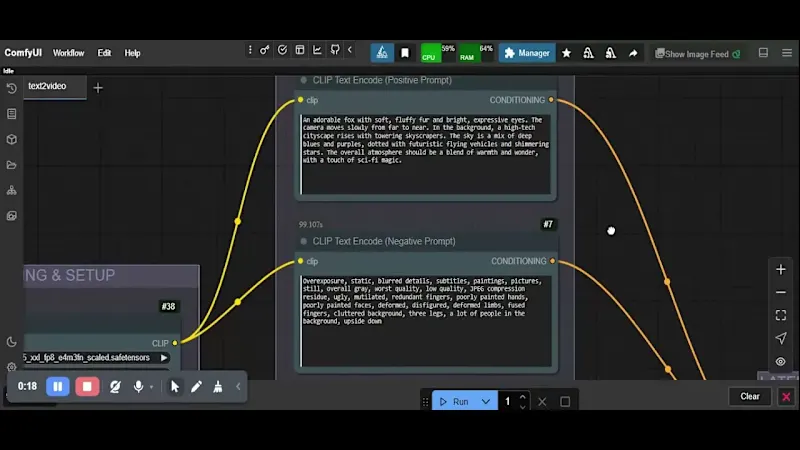The width and height of the screenshot is (800, 450).
Task: Click the Clear button
Action: (x=749, y=396)
